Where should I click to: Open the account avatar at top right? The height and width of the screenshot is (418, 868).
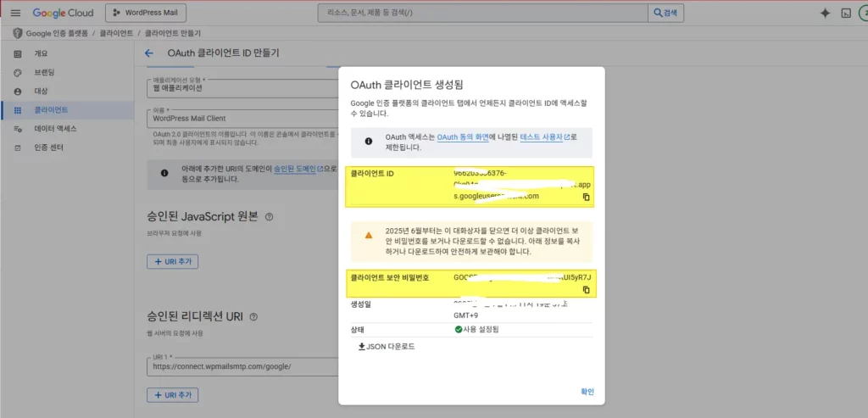864,14
